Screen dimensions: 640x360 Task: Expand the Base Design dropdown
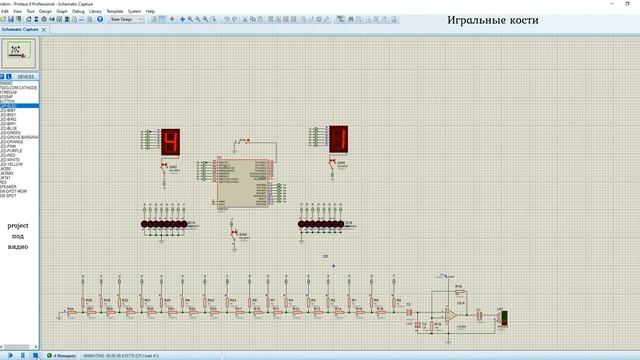(x=126, y=19)
